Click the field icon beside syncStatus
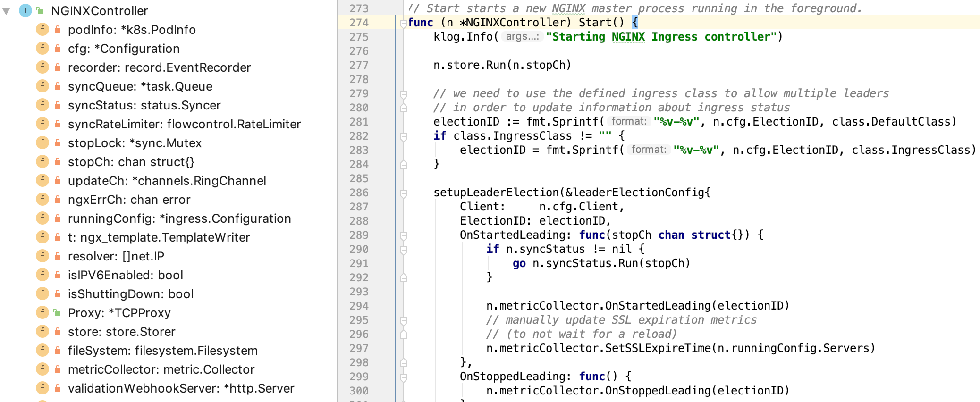This screenshot has height=402, width=980. (42, 105)
